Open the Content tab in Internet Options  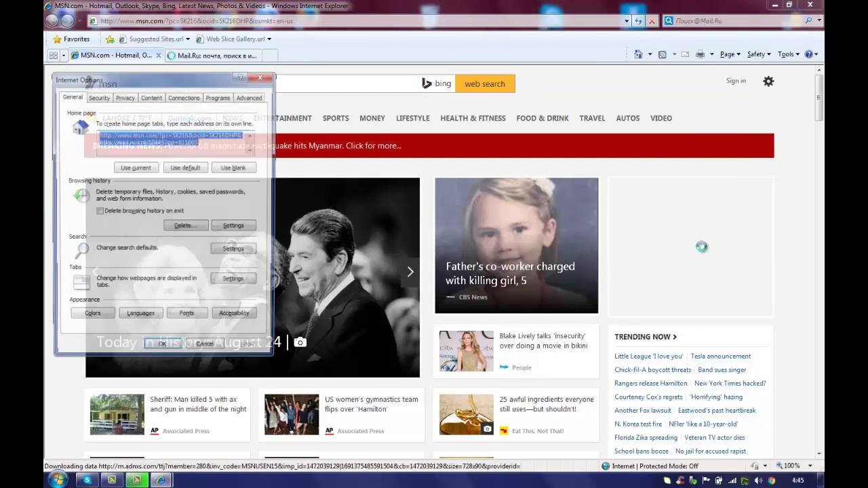click(x=152, y=98)
